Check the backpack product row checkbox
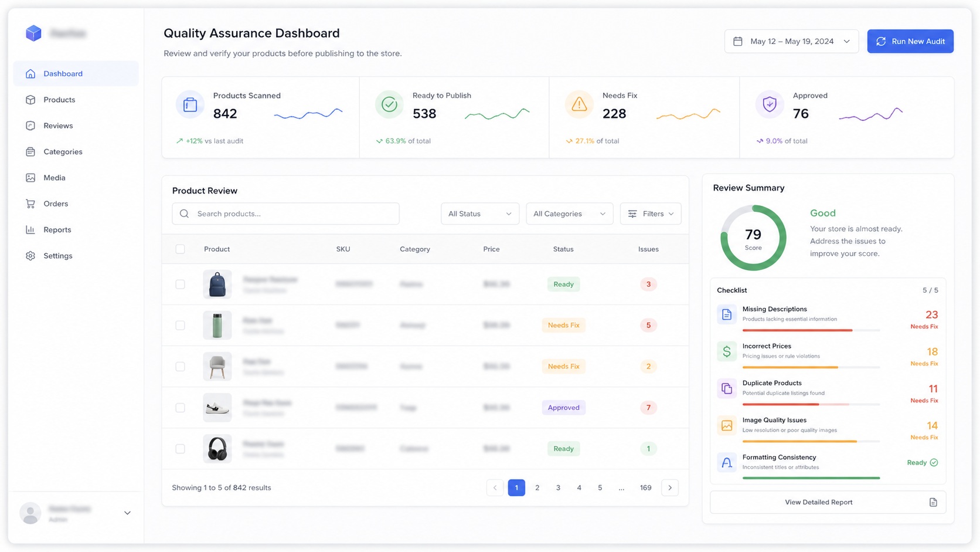 [180, 284]
